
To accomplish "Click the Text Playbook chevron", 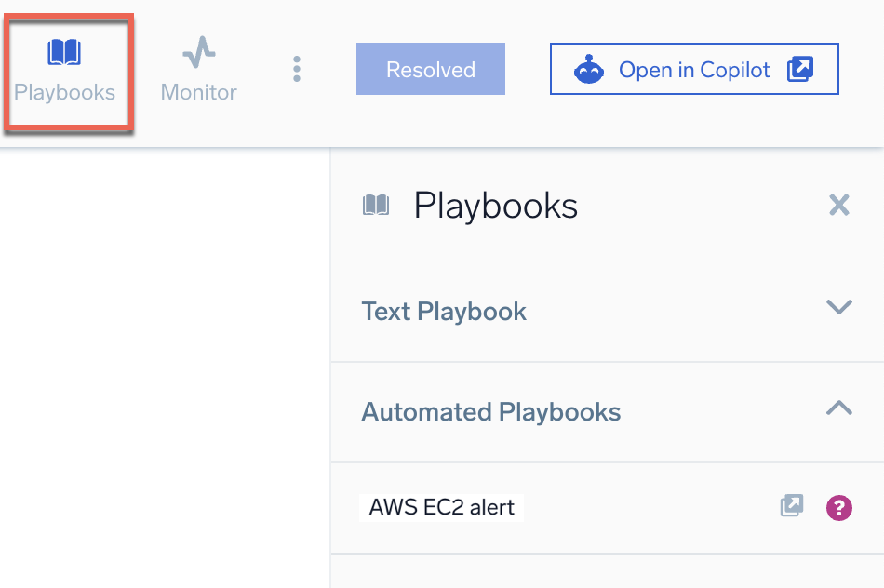I will click(x=838, y=306).
